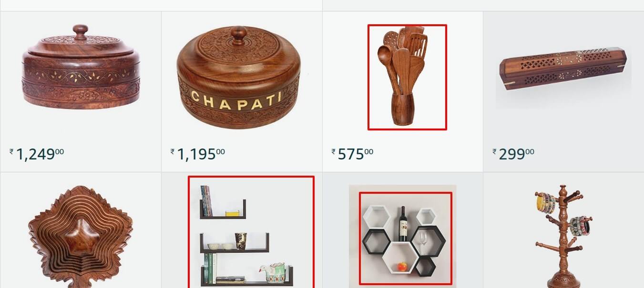Click the wine bottle in the hexagon shelf
The image size is (644, 288).
click(403, 224)
